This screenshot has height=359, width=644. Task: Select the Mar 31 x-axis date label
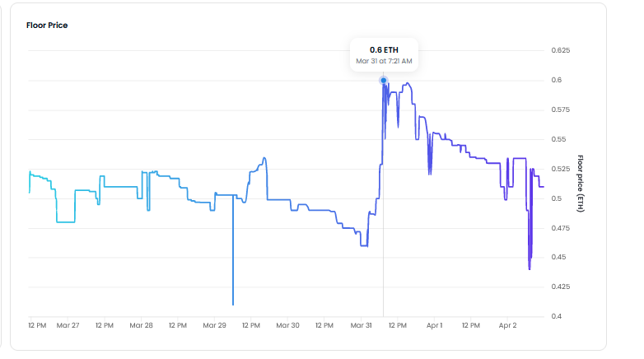tap(361, 325)
